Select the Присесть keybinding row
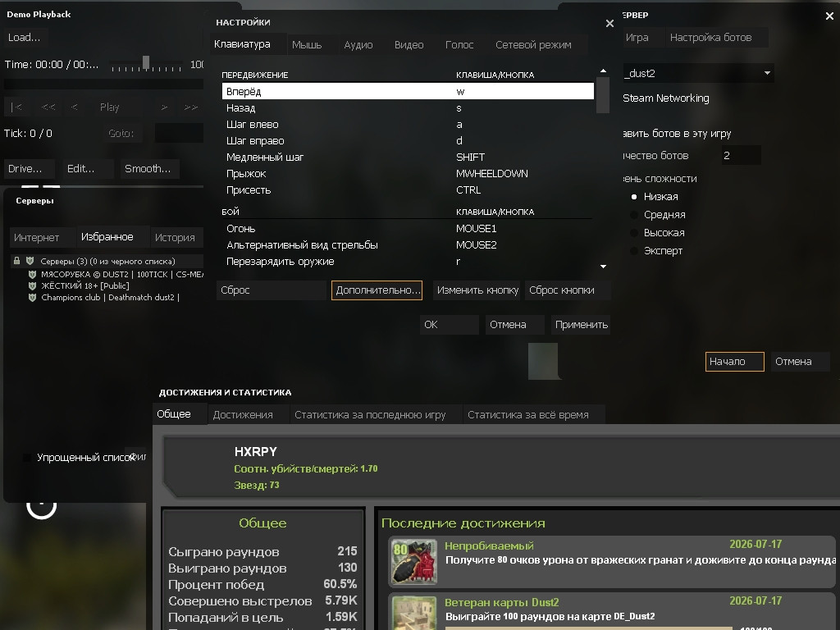The height and width of the screenshot is (630, 840). tap(408, 190)
